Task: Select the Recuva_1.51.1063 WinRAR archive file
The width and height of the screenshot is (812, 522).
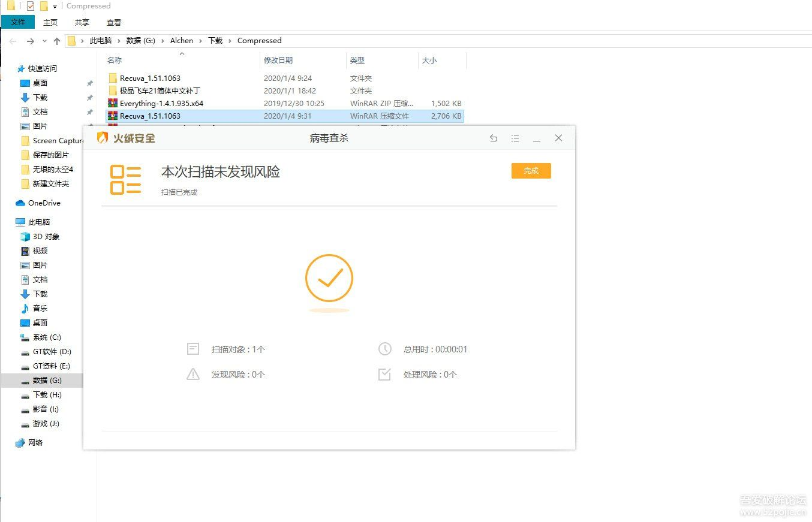Action: click(x=285, y=116)
